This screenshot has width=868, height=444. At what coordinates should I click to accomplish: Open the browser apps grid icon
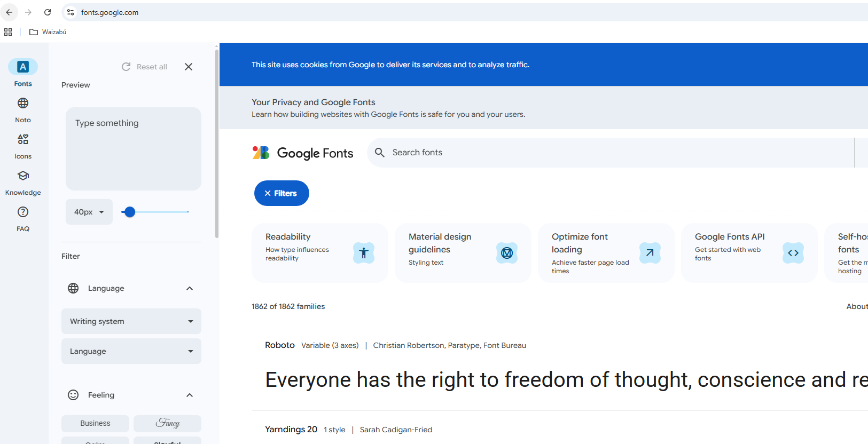[8, 32]
